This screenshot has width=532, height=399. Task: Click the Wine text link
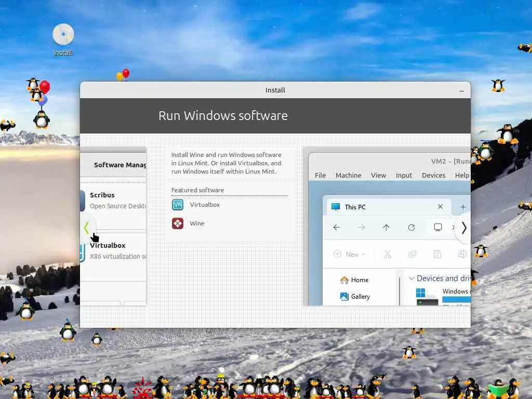click(197, 223)
